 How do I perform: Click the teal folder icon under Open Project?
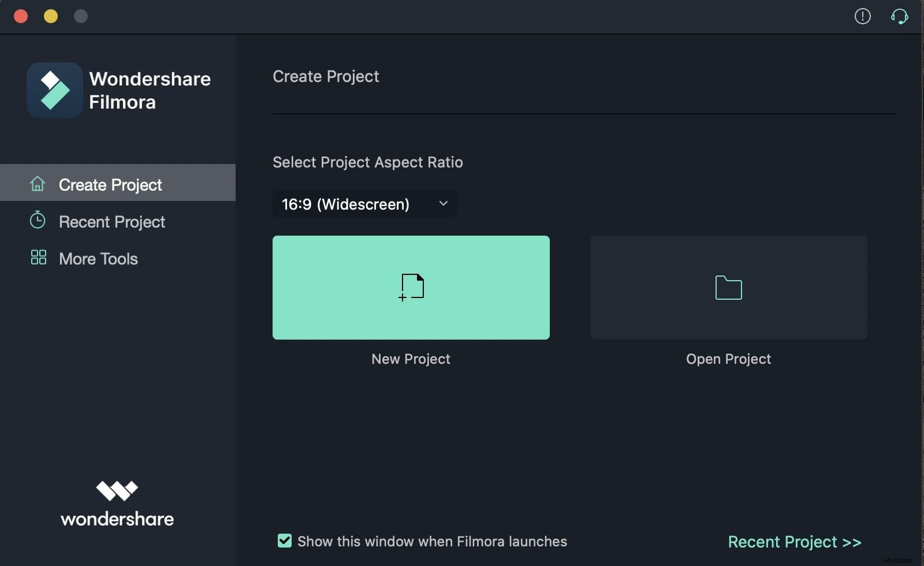click(x=728, y=288)
